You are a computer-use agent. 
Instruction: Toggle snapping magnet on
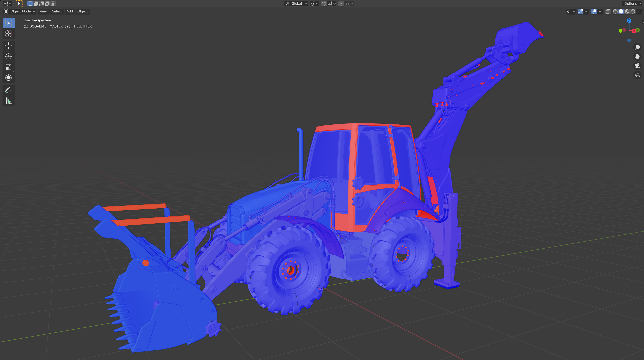[x=324, y=4]
